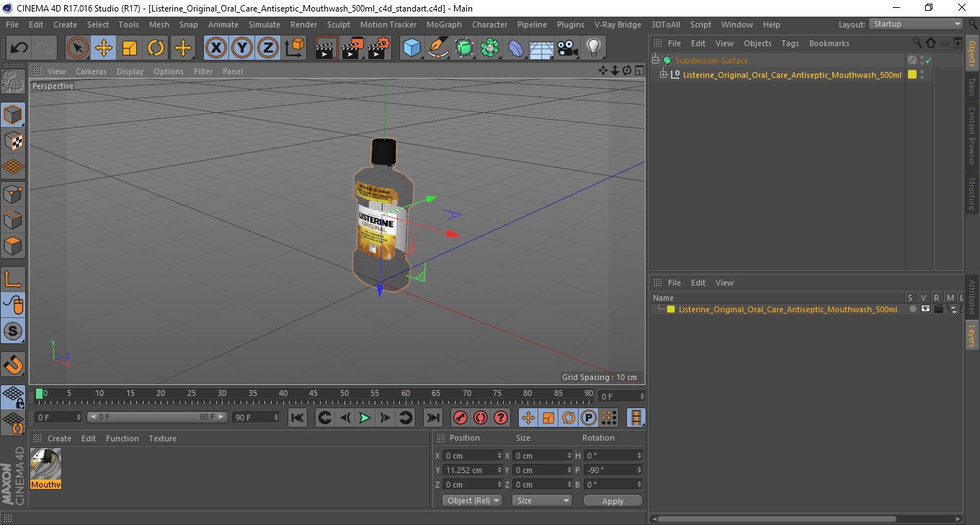Select the Live Selection tool

point(78,48)
